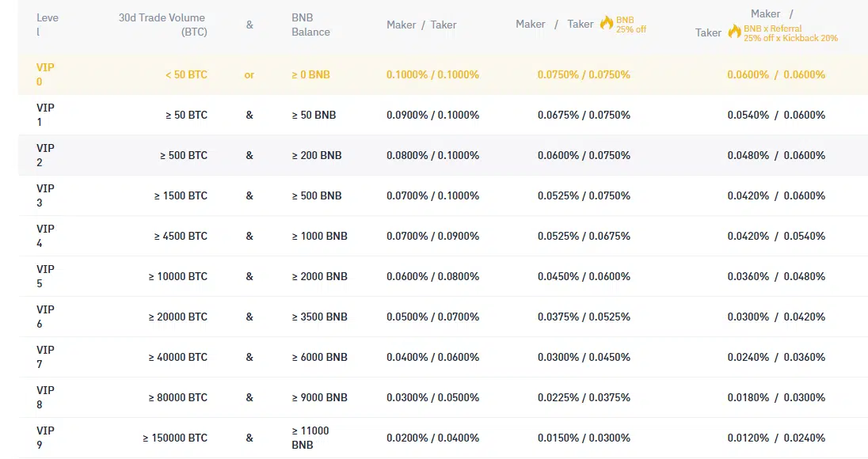The image size is (868, 459).
Task: Pick the "≥ 0 BNB" balance cell
Action: 310,74
